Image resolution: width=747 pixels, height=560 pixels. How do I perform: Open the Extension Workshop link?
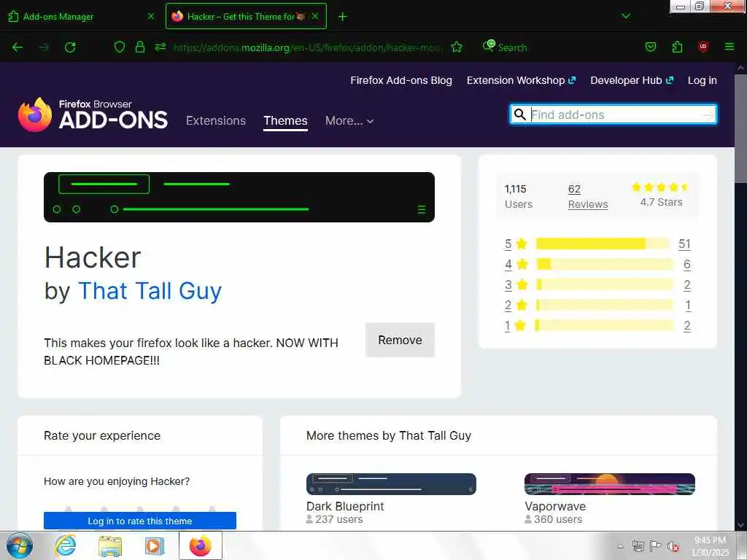click(521, 80)
